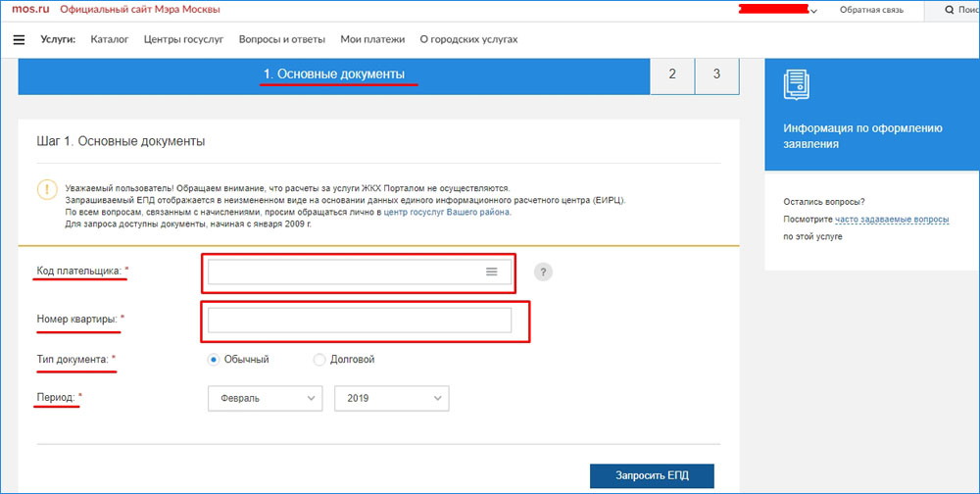The image size is (980, 494).
Task: Open payer code list icon in field
Action: (x=492, y=272)
